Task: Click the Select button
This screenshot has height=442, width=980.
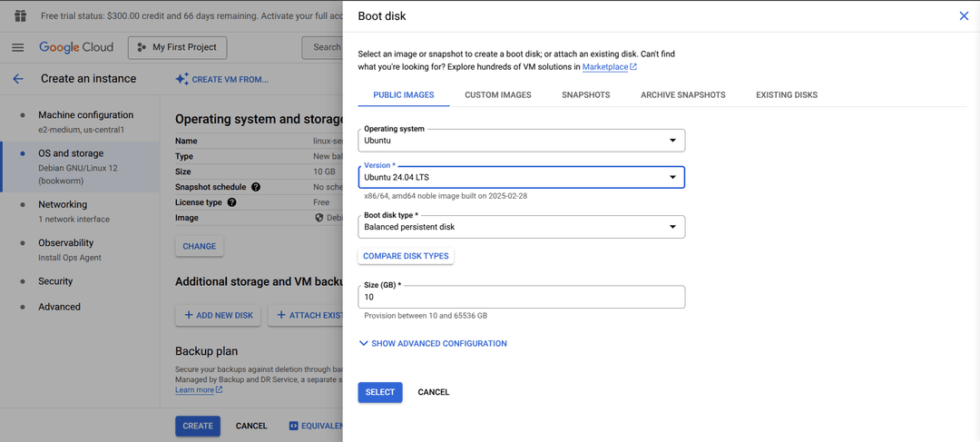Action: pyautogui.click(x=380, y=392)
